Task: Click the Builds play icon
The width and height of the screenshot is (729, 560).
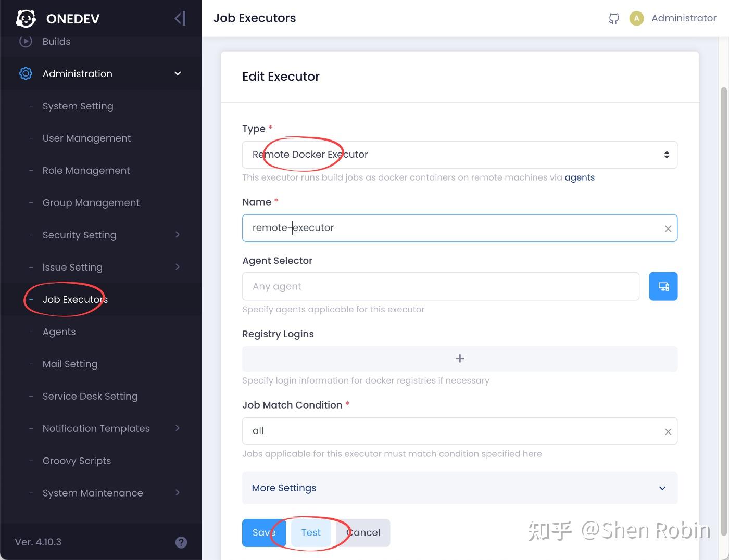Action: coord(26,41)
